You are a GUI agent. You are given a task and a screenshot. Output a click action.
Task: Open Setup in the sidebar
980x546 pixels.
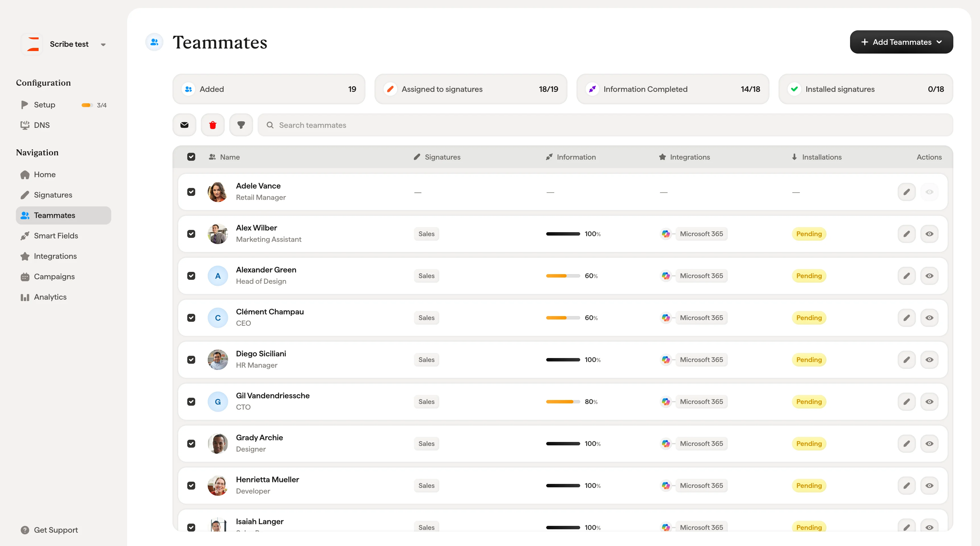pyautogui.click(x=64, y=105)
